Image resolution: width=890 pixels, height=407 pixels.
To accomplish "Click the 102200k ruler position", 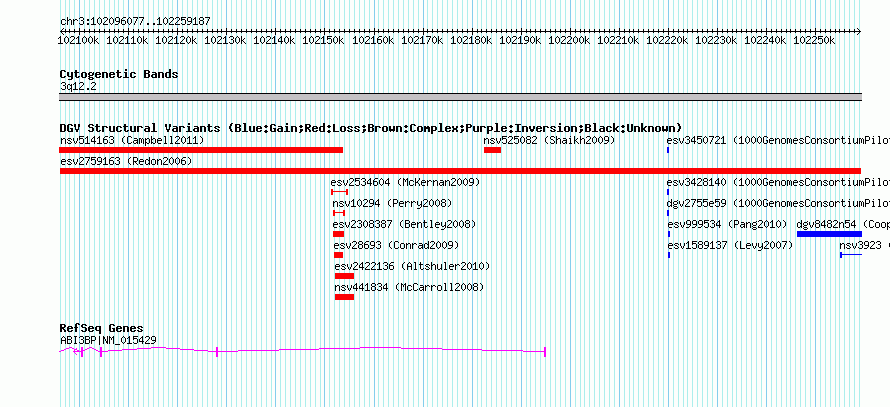I will (x=569, y=40).
